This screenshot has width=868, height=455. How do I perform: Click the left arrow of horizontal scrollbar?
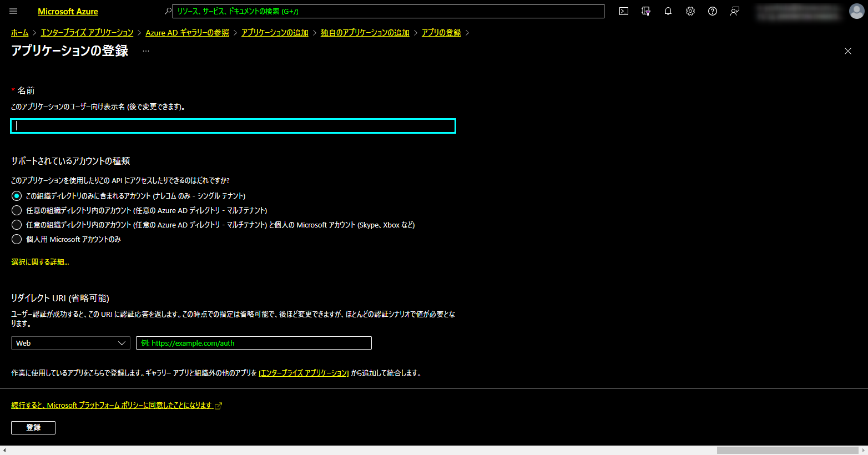[x=4, y=451]
